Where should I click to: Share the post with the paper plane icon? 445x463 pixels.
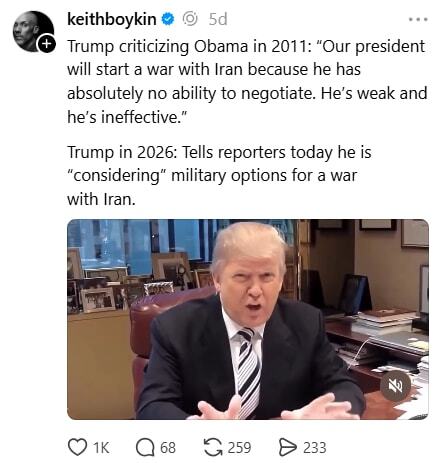click(x=287, y=447)
